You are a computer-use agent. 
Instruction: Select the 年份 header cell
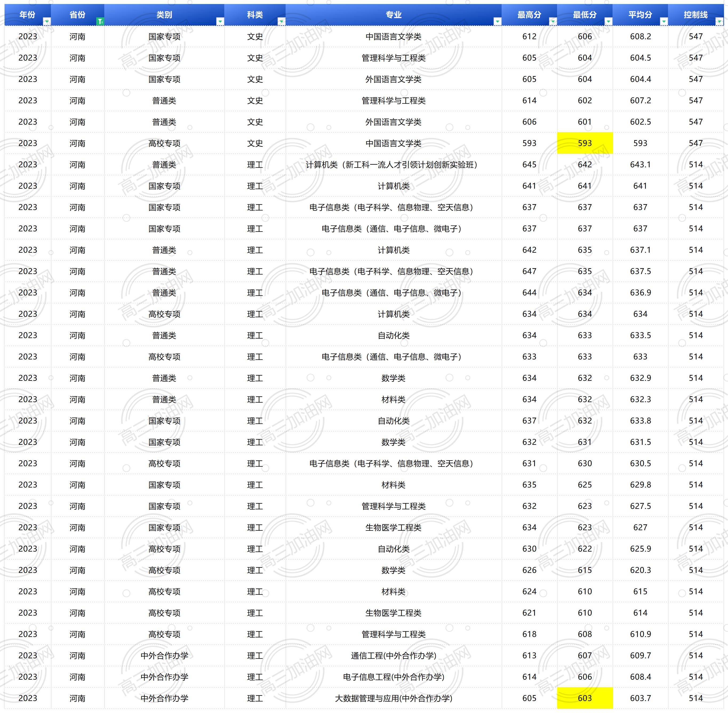click(28, 15)
